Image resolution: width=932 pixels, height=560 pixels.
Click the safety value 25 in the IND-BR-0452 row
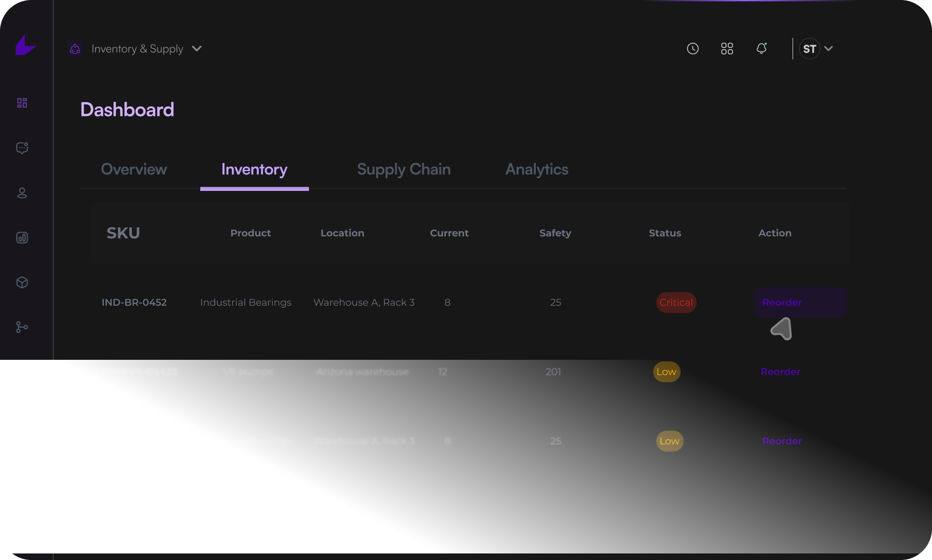(556, 302)
